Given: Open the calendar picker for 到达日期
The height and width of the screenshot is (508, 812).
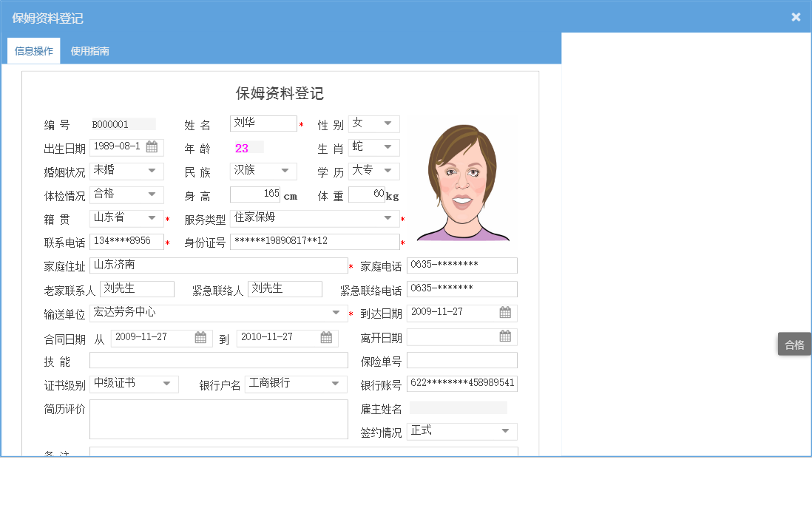Looking at the screenshot, I should (506, 312).
